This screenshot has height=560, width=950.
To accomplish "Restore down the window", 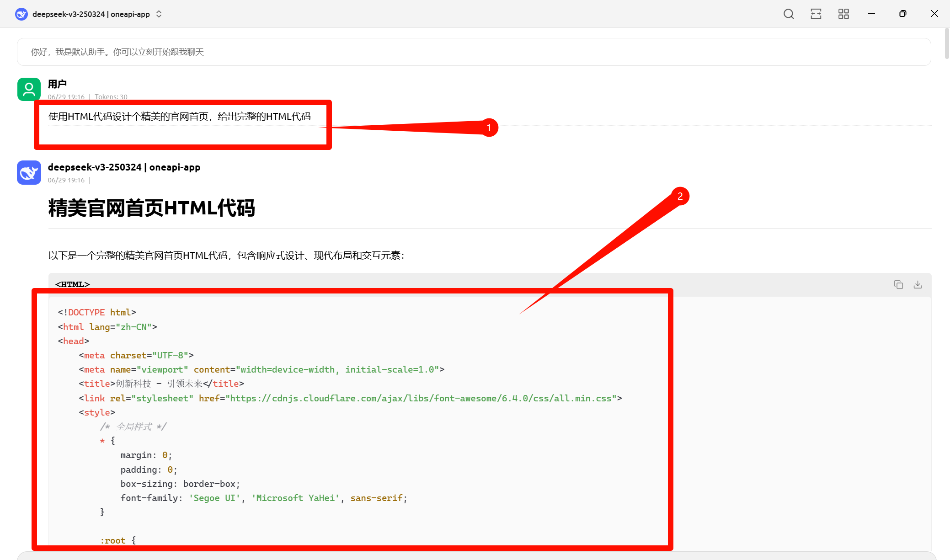I will click(x=902, y=14).
